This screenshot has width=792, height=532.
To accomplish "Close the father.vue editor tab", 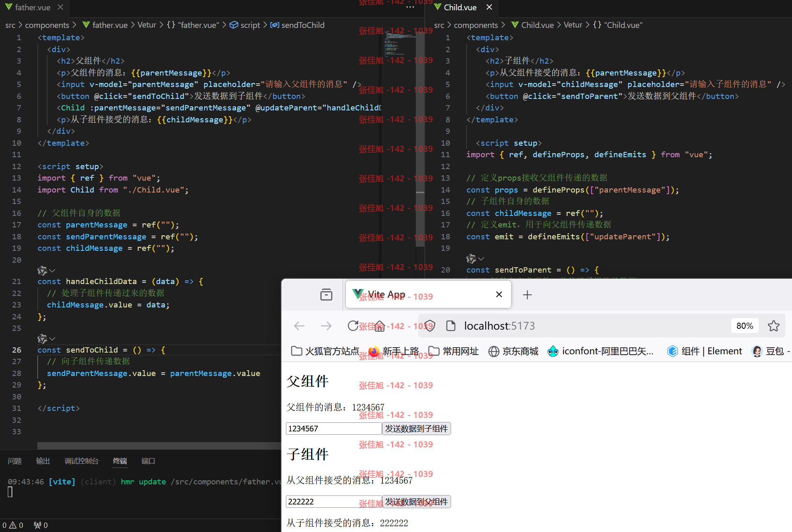I will (x=60, y=7).
